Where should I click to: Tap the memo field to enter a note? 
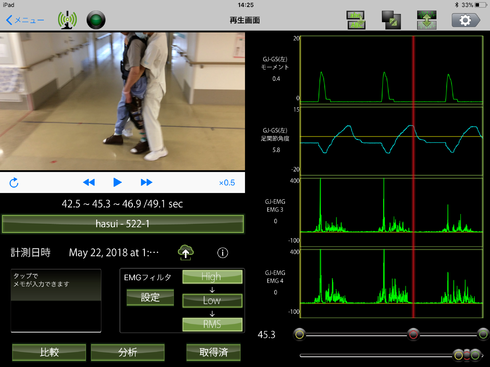56,301
